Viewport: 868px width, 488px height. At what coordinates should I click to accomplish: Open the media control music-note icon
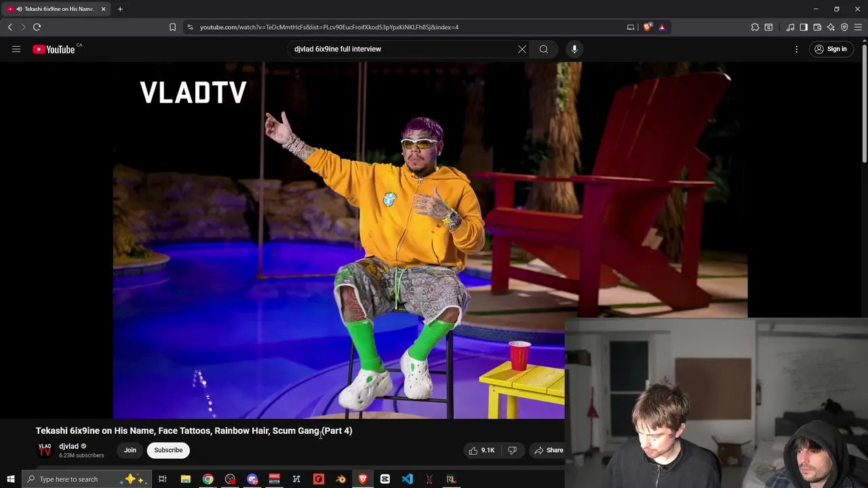(x=790, y=27)
